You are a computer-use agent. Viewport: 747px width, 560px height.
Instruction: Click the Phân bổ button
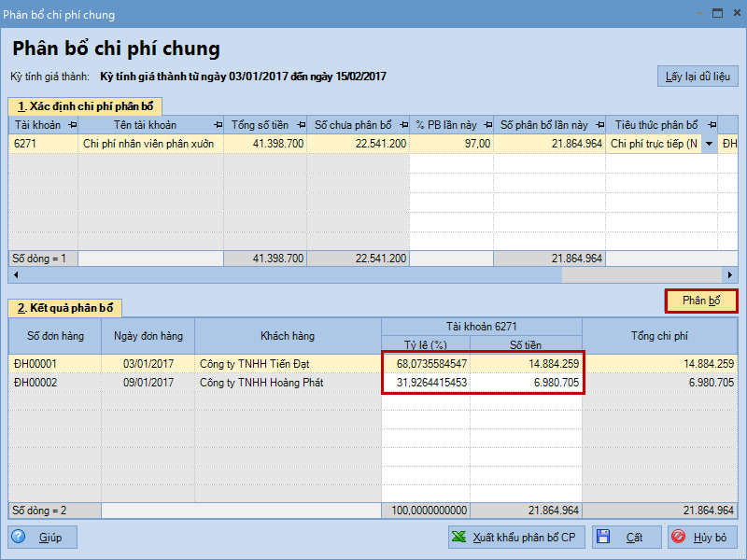[700, 301]
